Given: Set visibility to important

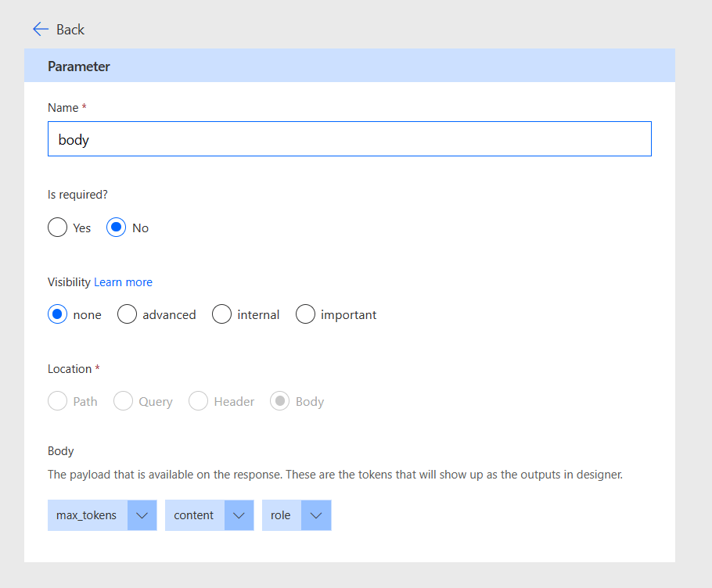Looking at the screenshot, I should 305,314.
